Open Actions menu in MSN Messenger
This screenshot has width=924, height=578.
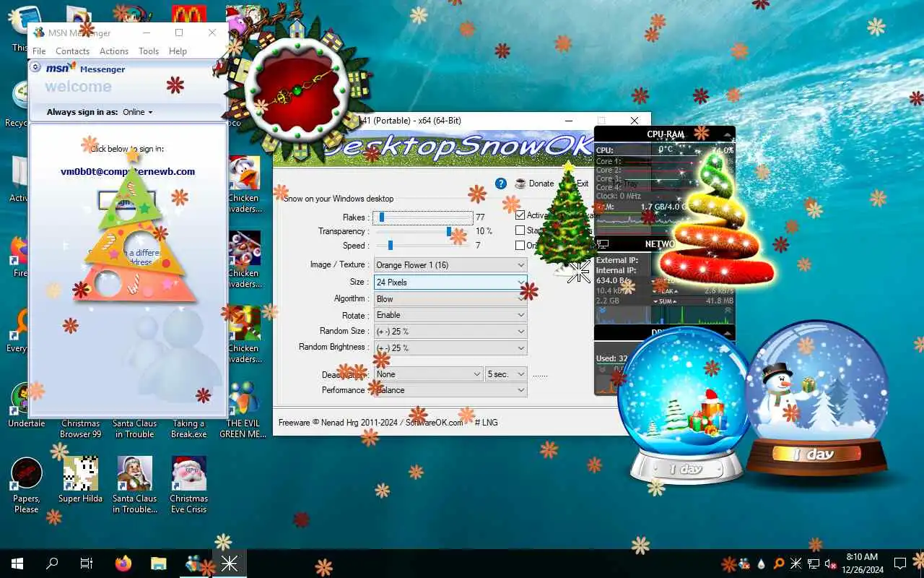[x=114, y=51]
